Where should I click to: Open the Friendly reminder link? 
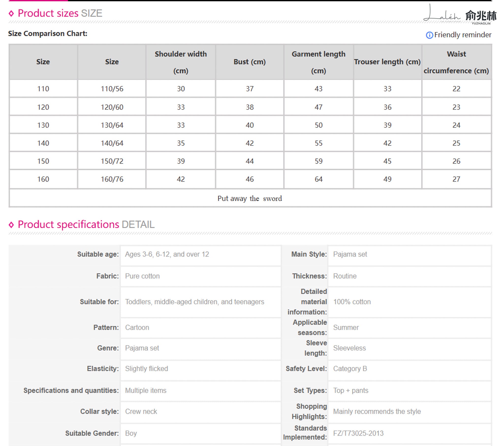pos(463,35)
